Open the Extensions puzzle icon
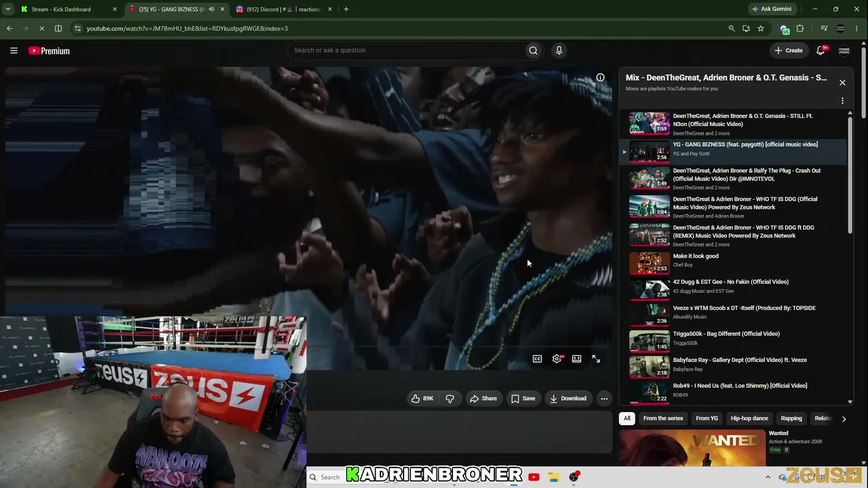The image size is (868, 488). coord(800,28)
